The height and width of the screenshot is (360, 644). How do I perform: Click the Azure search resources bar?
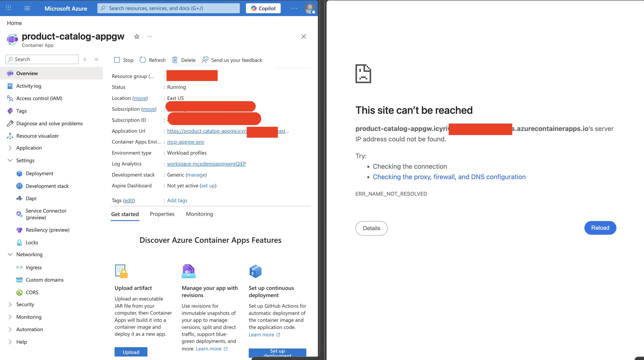point(168,8)
